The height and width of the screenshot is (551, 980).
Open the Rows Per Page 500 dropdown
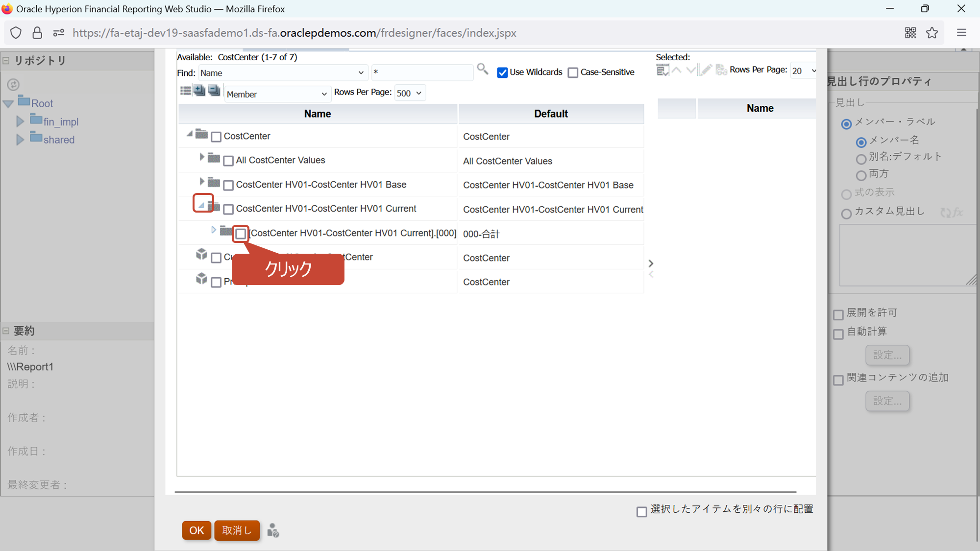click(410, 93)
